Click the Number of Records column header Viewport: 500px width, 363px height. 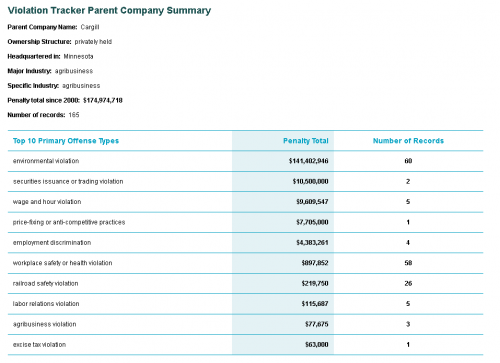(x=408, y=141)
